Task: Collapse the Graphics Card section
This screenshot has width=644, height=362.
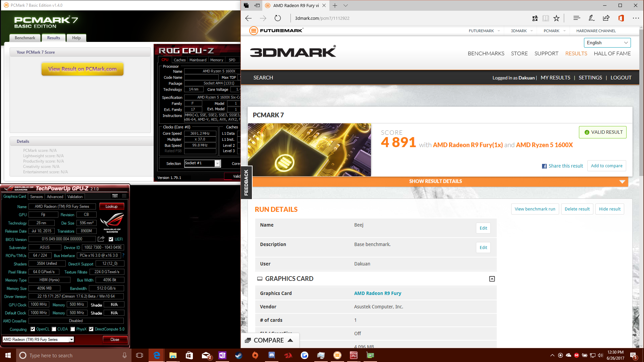Action: point(492,279)
